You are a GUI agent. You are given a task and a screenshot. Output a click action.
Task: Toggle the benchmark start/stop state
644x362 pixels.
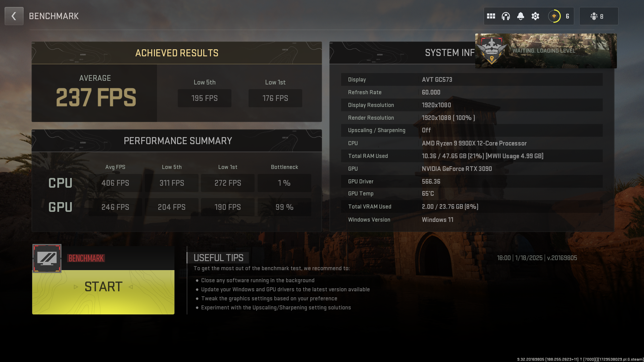pyautogui.click(x=103, y=287)
